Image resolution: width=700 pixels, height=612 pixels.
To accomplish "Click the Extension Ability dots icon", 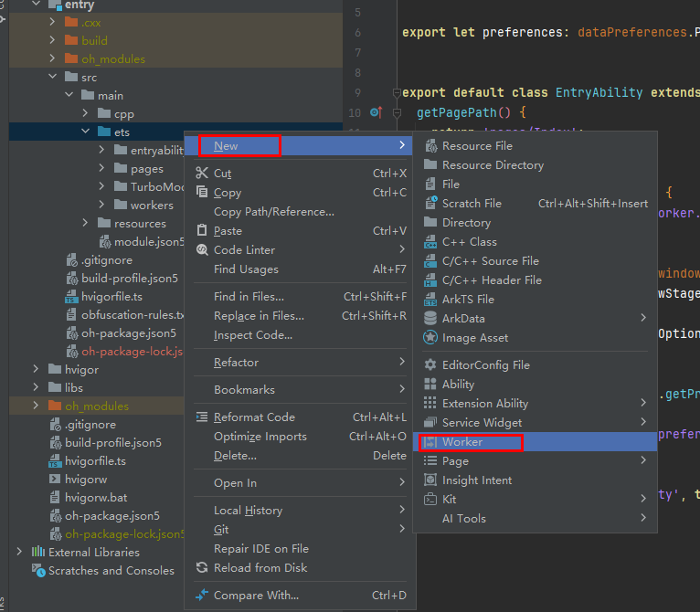I will point(430,403).
